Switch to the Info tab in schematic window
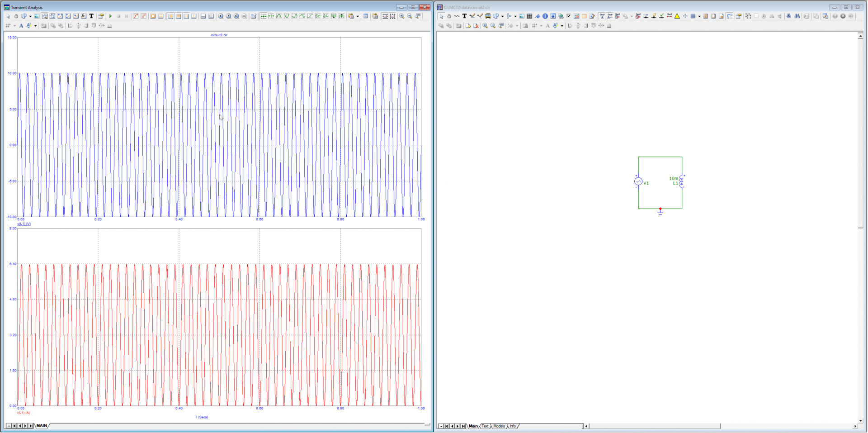Screen dimensions: 868x433 pos(513,426)
